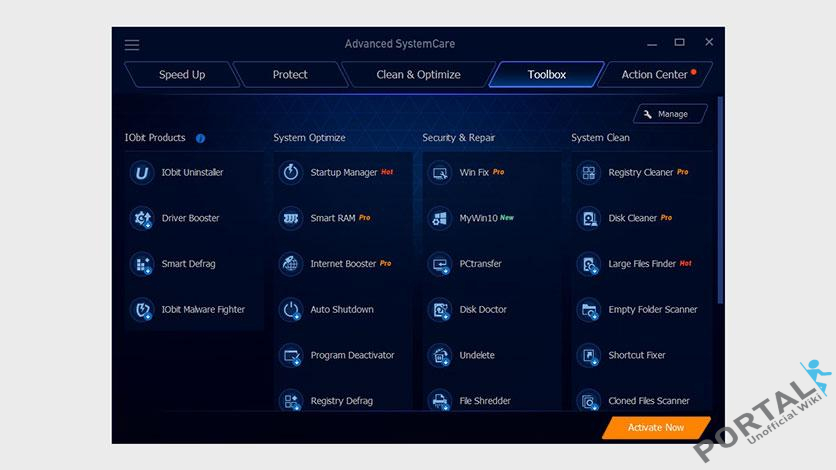
Task: Click the Program Deactivator icon
Action: click(x=291, y=355)
